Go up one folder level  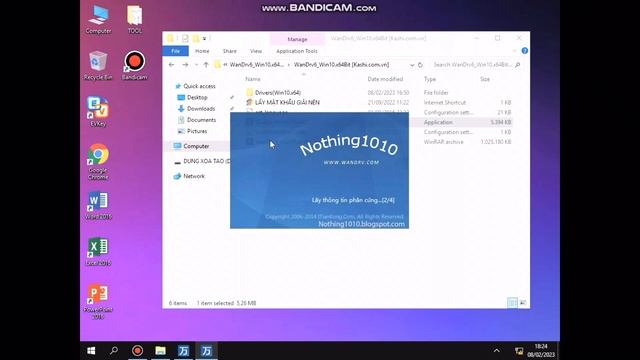pyautogui.click(x=206, y=65)
